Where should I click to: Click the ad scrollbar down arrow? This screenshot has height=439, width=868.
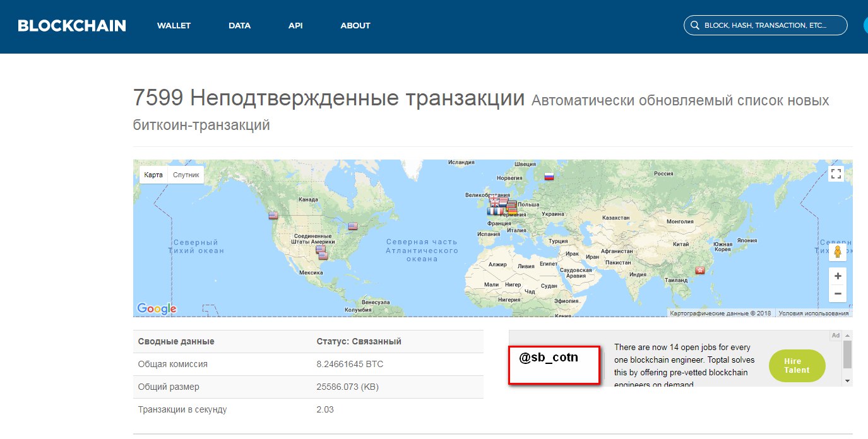[x=848, y=381]
